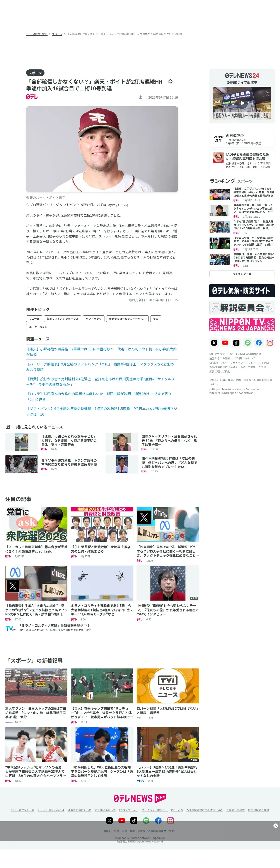Open related news 【ソフトバンク】9月全勝と圧巻
280x868 pixels.
point(102,411)
